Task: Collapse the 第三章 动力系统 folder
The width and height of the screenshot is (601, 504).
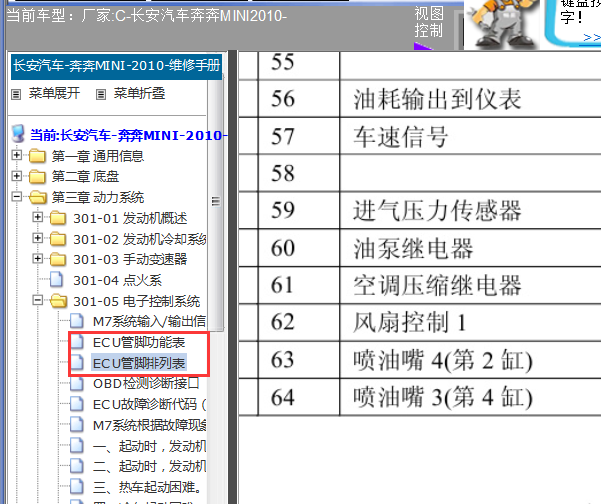Action: pyautogui.click(x=16, y=196)
